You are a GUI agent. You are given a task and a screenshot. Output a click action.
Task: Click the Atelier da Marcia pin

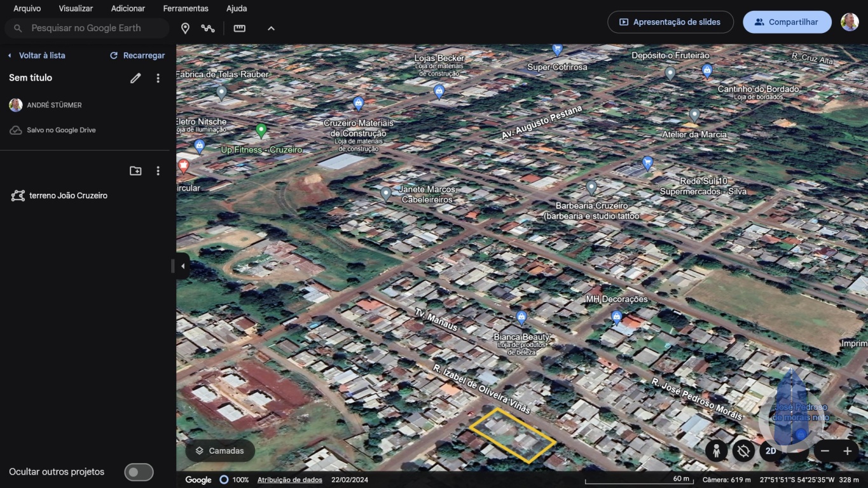tap(694, 115)
